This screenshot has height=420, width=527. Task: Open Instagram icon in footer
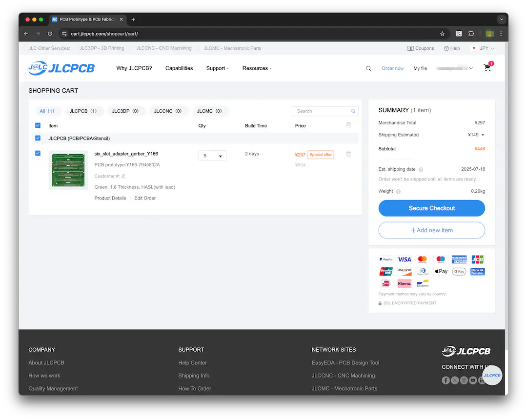pos(464,380)
